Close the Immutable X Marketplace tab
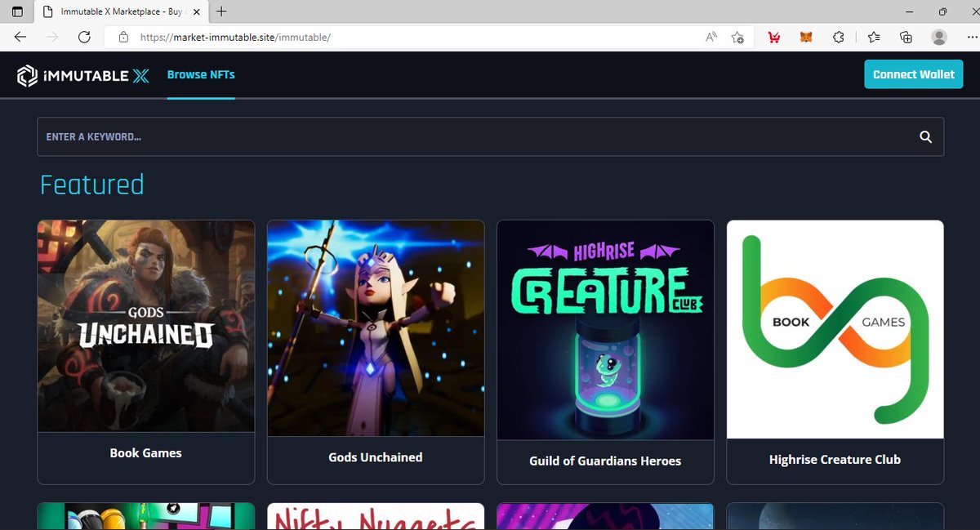Image resolution: width=980 pixels, height=530 pixels. [197, 11]
